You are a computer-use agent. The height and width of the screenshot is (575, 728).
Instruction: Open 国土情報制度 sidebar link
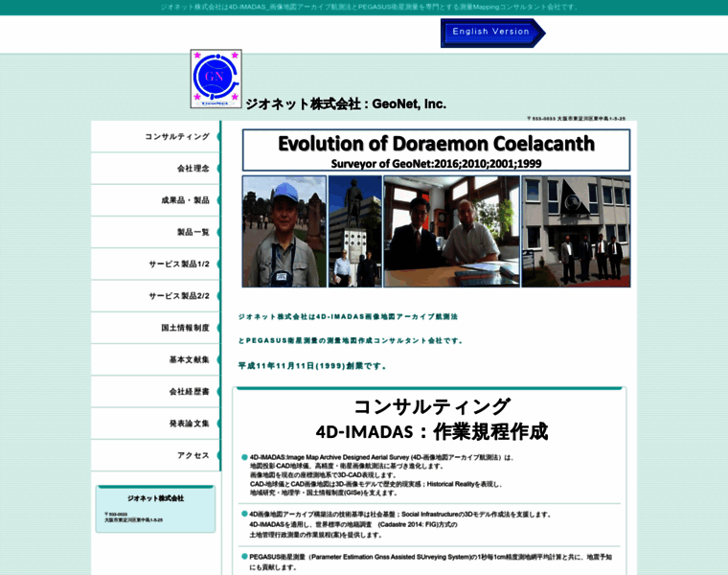click(155, 328)
